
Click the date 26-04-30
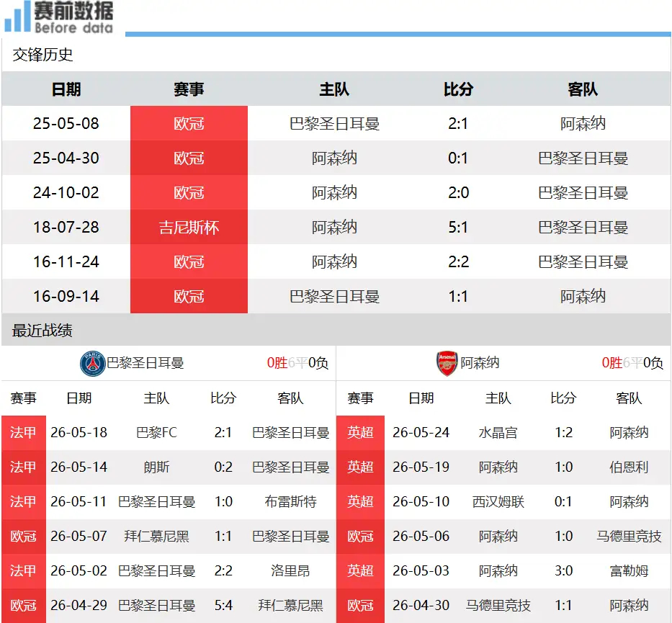click(421, 606)
